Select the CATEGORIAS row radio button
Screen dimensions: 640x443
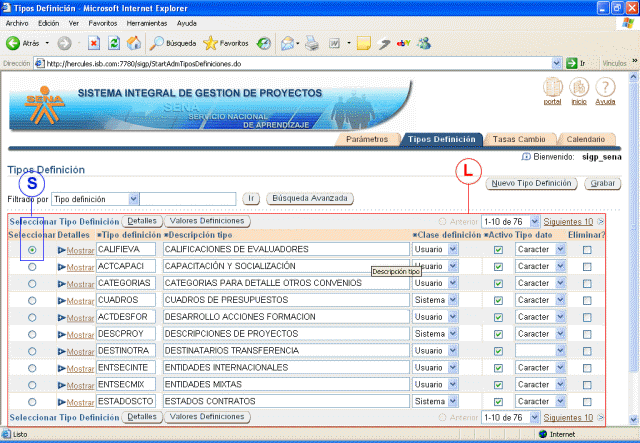pos(32,284)
